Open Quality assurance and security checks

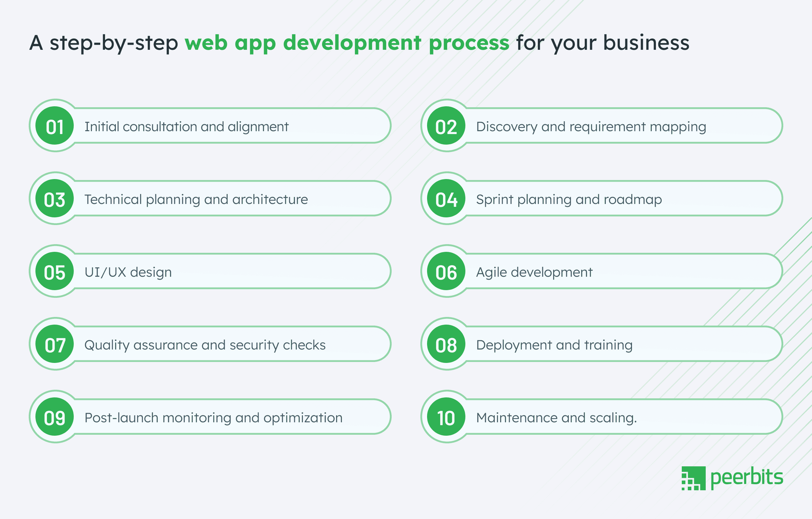coord(205,344)
